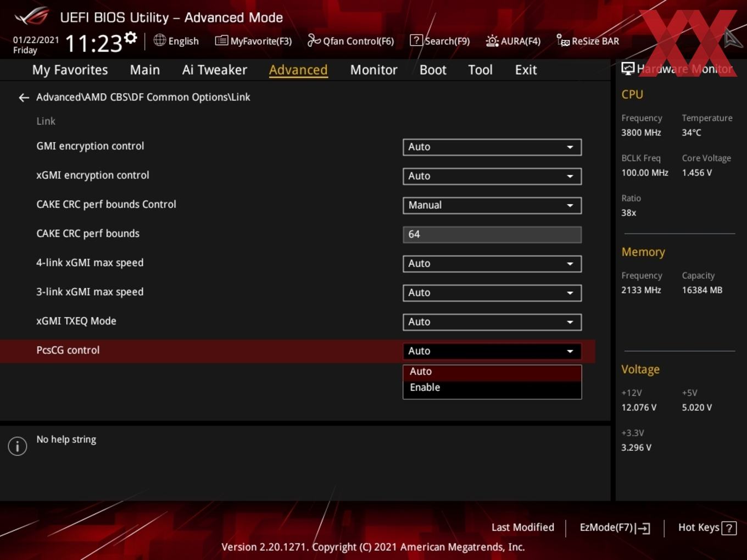Click the Search question mark icon

click(x=416, y=40)
